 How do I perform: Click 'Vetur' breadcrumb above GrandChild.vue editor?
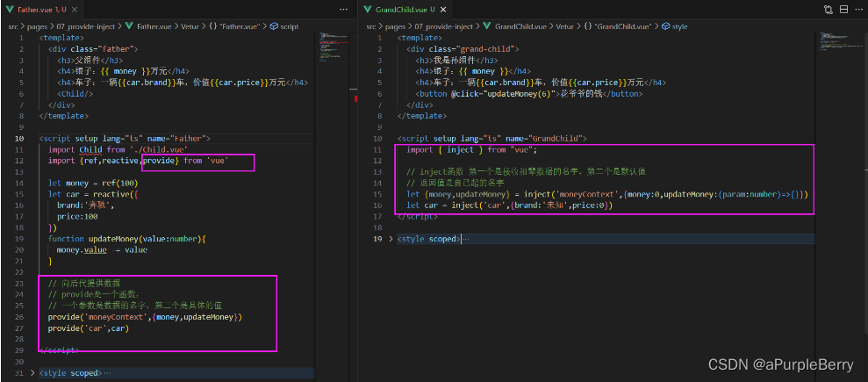click(566, 26)
